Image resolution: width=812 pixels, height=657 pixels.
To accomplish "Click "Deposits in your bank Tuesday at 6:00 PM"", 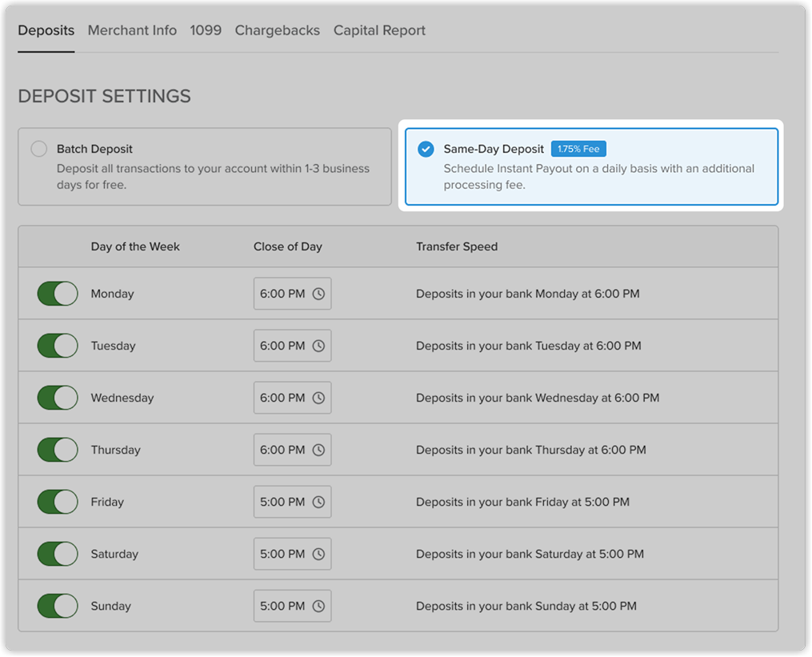I will [x=529, y=346].
